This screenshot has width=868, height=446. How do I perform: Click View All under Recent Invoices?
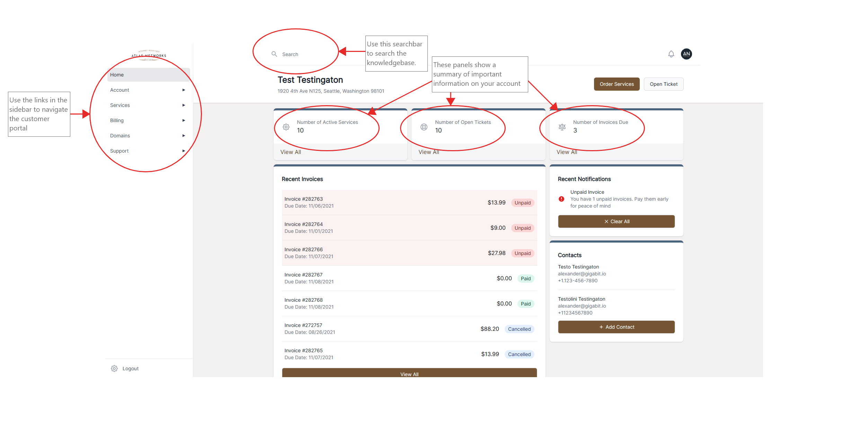(x=409, y=374)
